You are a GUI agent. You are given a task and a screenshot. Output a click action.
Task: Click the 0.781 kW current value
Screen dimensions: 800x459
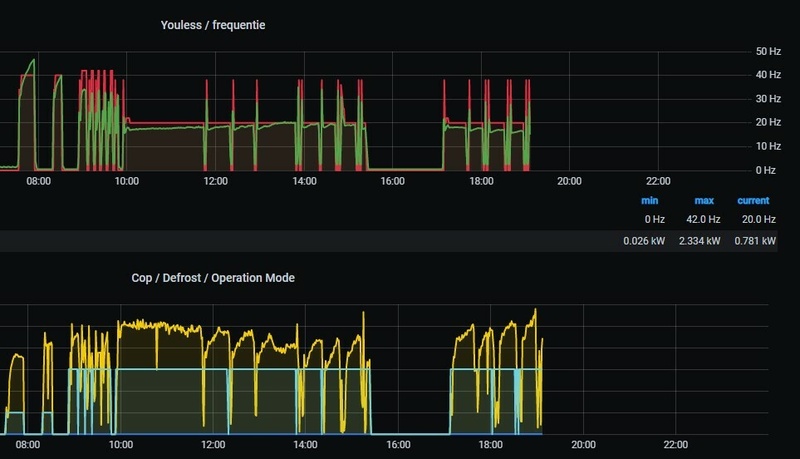755,241
